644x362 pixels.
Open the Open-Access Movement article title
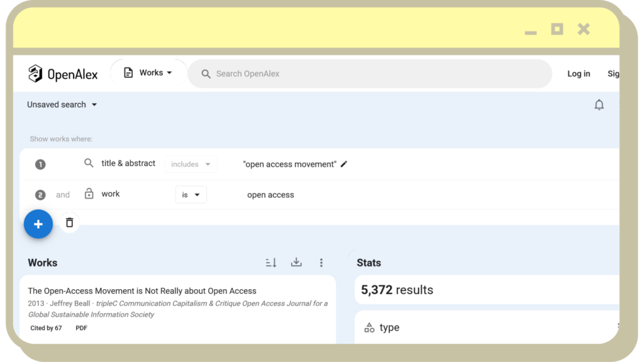(142, 291)
